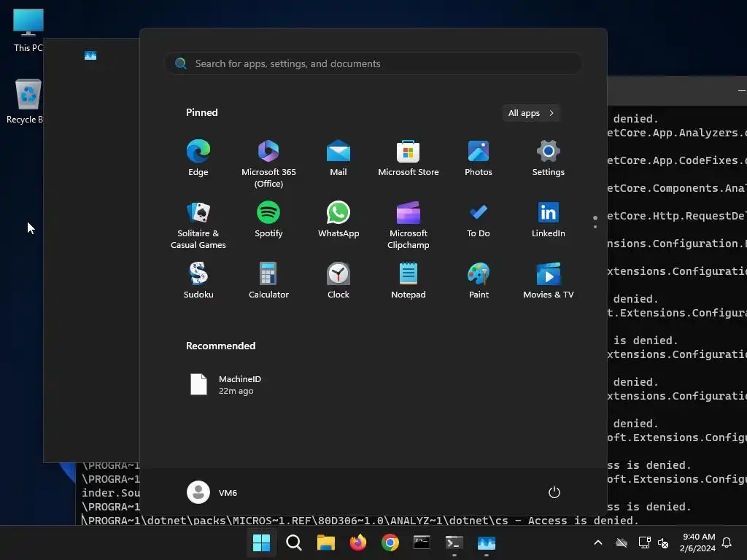
Task: Open File Explorer from taskbar
Action: 326,542
